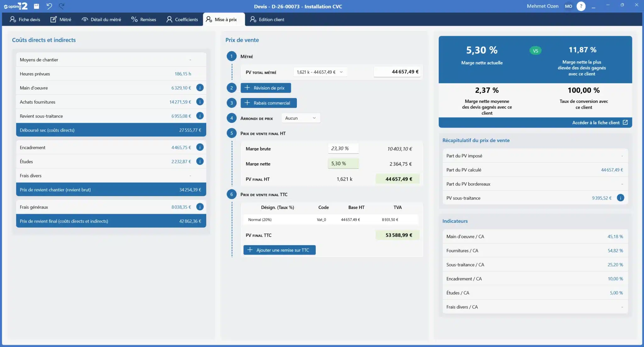Click the Révision de prix button
Viewport: 644px width, 347px height.
point(265,88)
